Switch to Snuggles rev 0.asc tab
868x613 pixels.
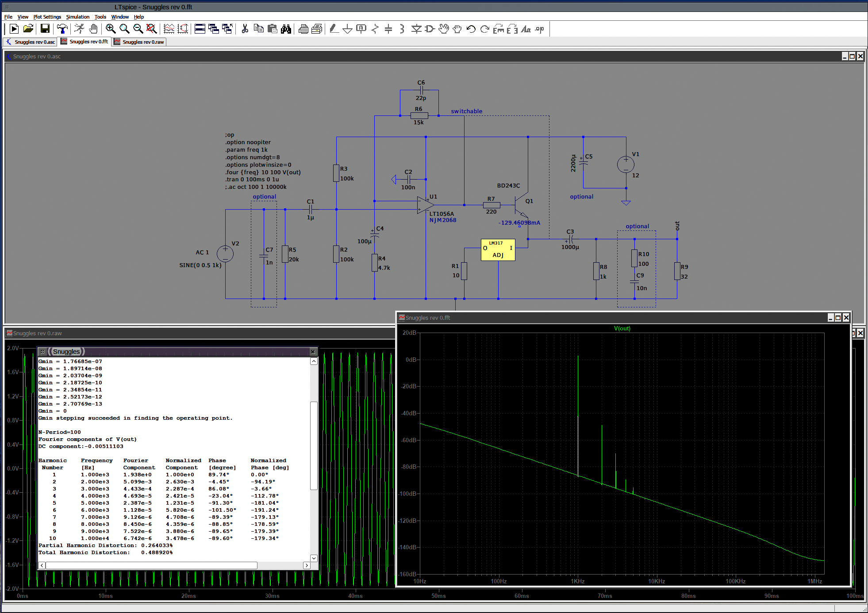31,42
